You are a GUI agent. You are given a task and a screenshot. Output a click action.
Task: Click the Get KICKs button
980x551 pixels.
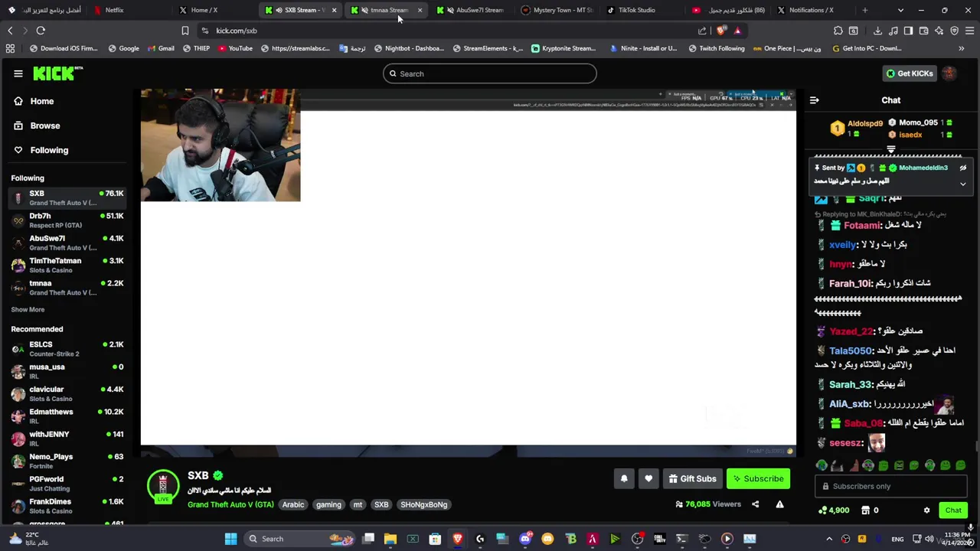coord(910,73)
